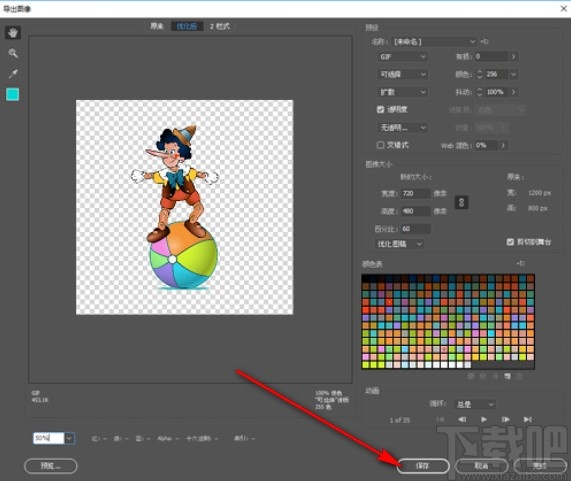Click the Web snap field showing 0%
The height and width of the screenshot is (481, 571).
point(486,145)
